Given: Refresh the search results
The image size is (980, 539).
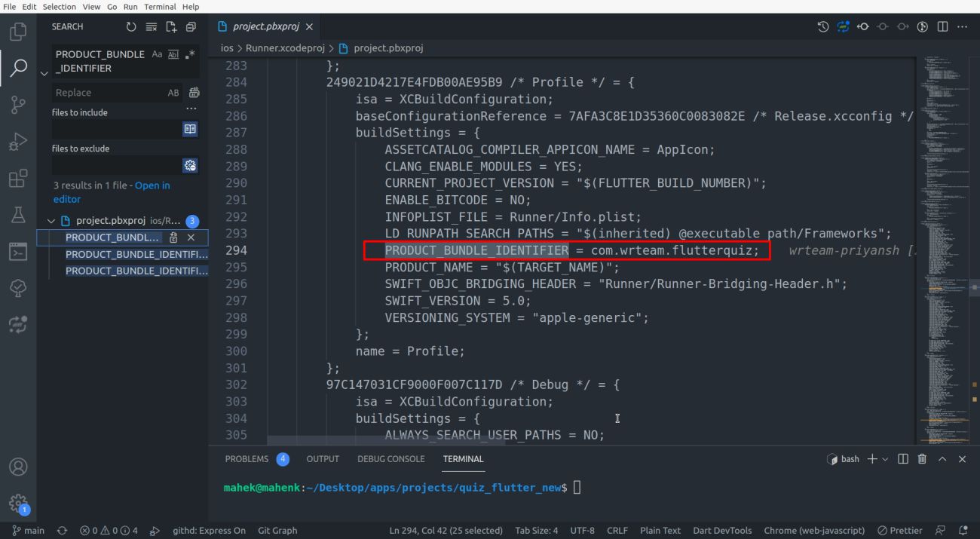Looking at the screenshot, I should (131, 27).
